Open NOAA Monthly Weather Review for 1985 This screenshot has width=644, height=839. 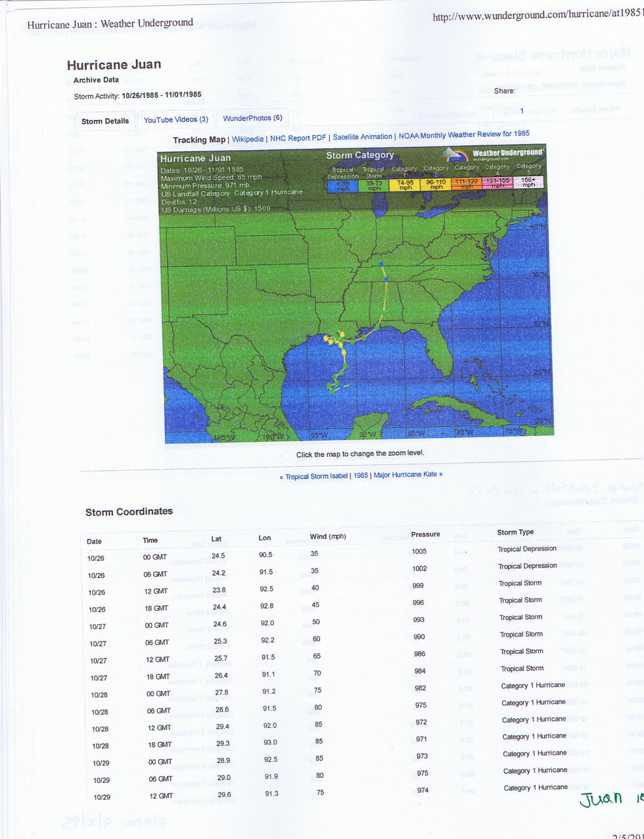tap(464, 134)
